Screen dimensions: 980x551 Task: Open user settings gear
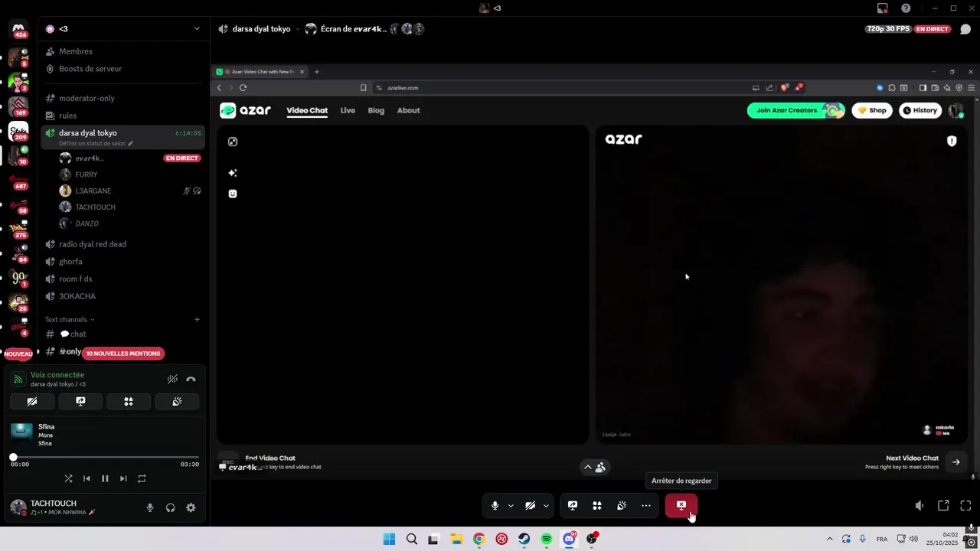point(191,507)
